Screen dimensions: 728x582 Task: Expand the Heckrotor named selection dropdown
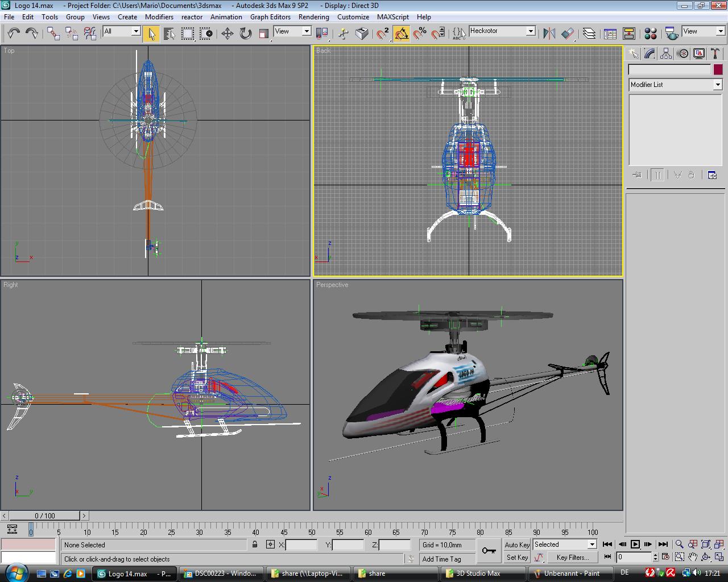502,31
